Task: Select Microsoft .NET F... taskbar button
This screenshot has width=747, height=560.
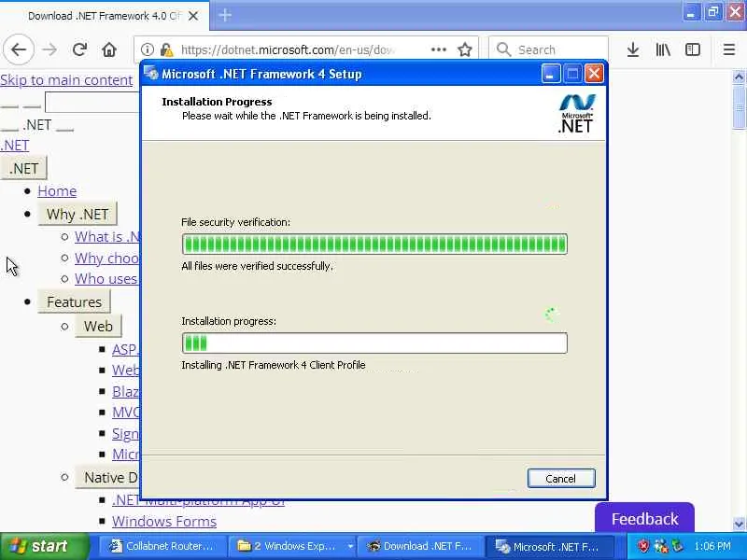Action: 547,546
